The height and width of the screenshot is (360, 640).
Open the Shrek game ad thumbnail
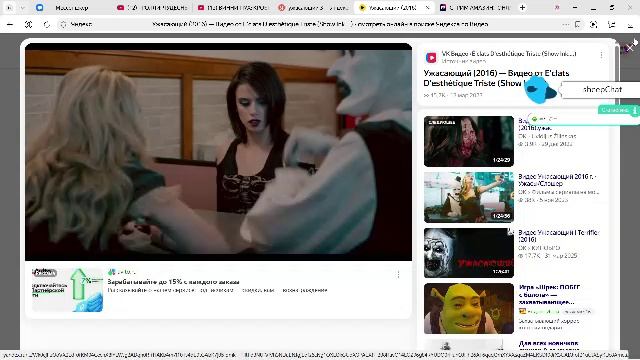click(x=469, y=309)
